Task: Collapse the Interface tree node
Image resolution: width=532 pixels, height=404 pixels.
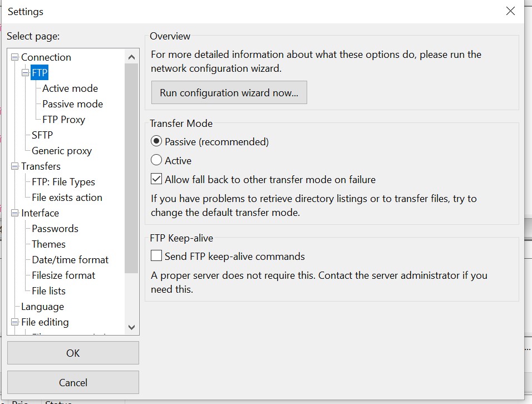Action: click(x=14, y=213)
